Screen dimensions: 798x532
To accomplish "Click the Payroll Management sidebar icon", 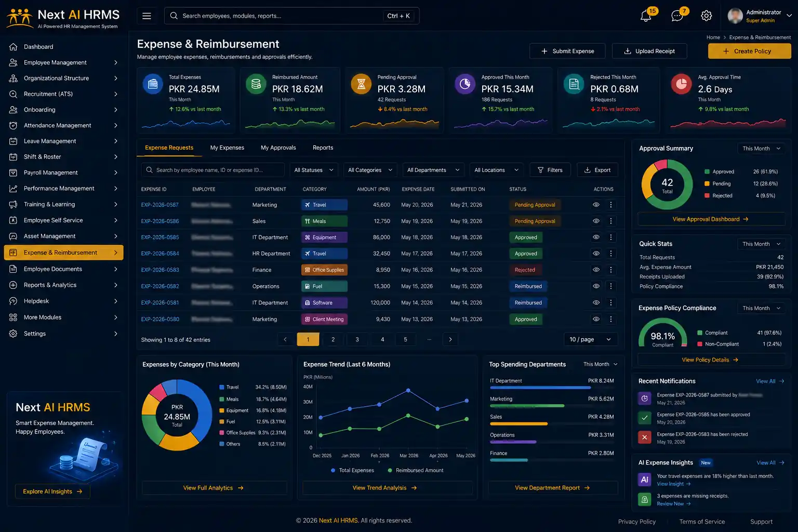I will [x=14, y=172].
